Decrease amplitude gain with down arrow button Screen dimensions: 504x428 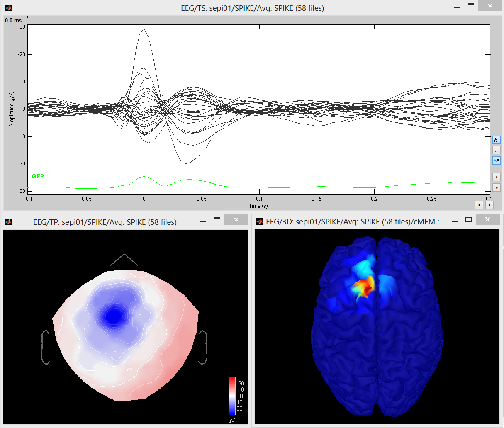(x=497, y=188)
